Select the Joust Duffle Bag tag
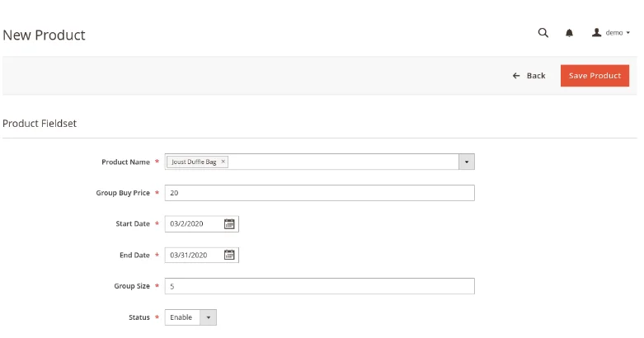Screen dimensions: 644x338 193,162
